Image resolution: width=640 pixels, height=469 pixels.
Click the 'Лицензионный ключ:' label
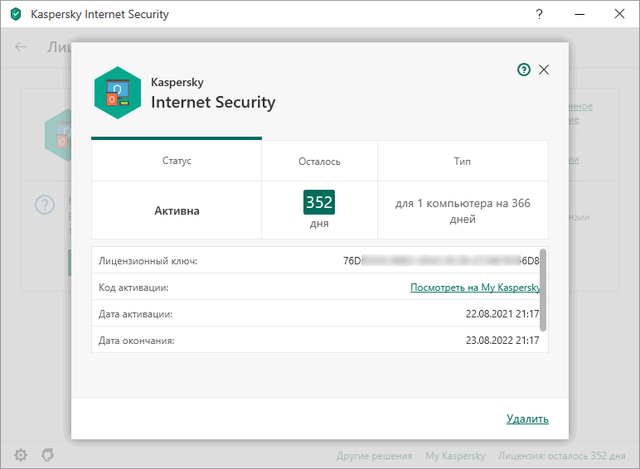pyautogui.click(x=148, y=261)
